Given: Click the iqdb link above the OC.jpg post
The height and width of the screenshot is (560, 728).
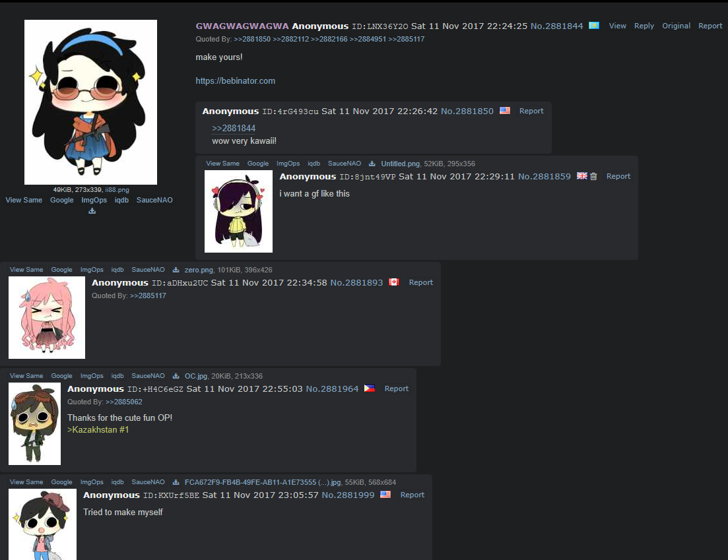Looking at the screenshot, I should (117, 376).
